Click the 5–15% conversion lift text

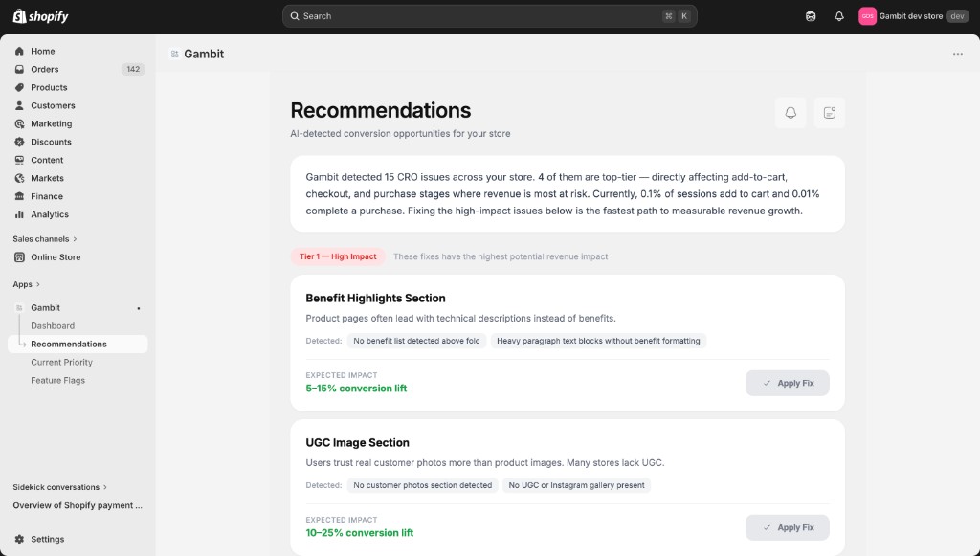point(356,388)
